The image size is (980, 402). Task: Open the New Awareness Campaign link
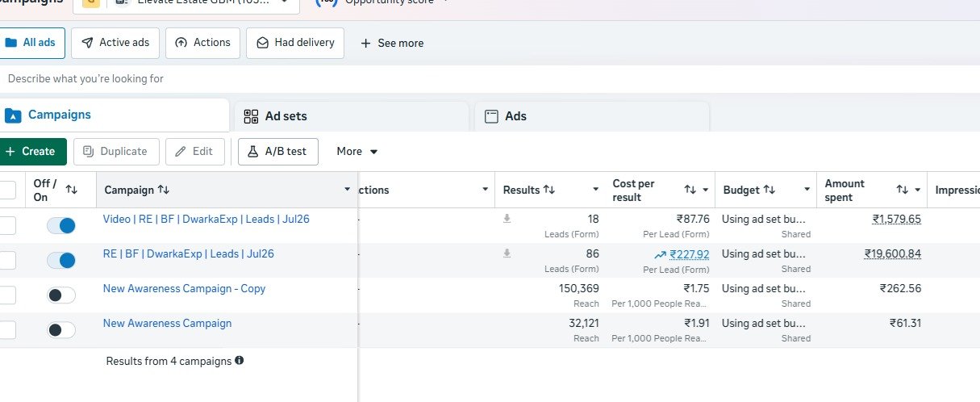(x=167, y=323)
